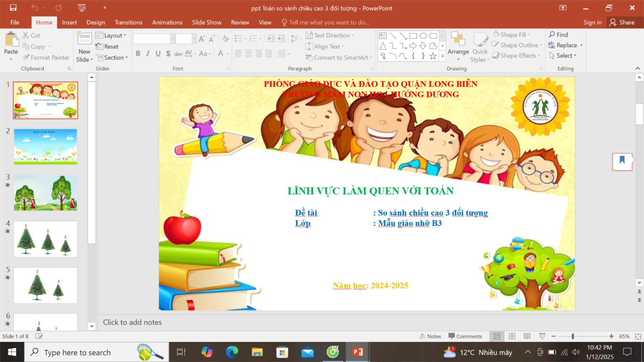The image size is (644, 362).
Task: Click the New Slide icon
Action: pos(84,39)
